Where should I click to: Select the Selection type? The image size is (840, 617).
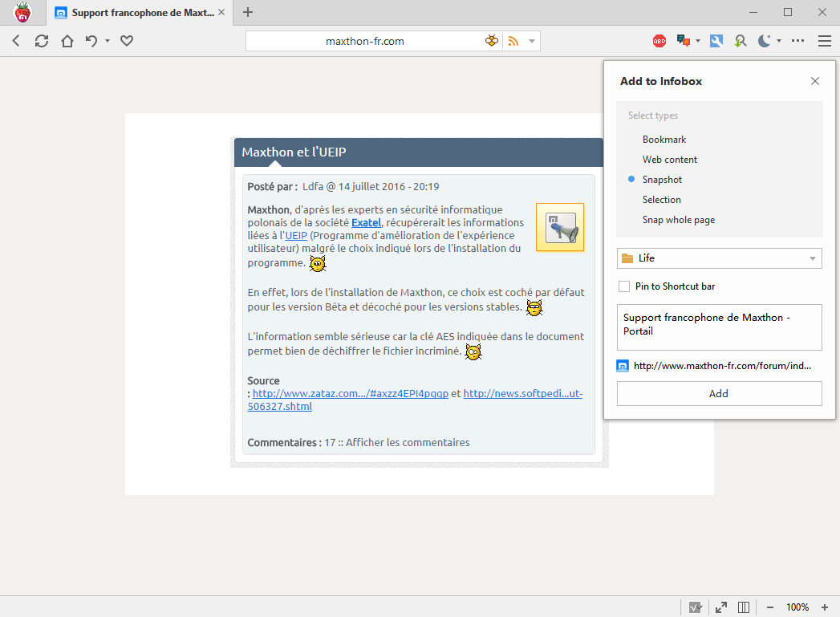click(662, 200)
